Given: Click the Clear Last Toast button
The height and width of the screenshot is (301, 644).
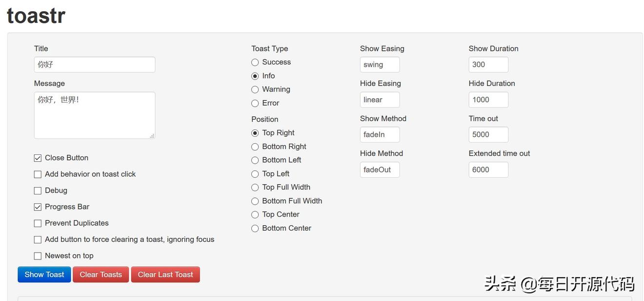Looking at the screenshot, I should (165, 275).
